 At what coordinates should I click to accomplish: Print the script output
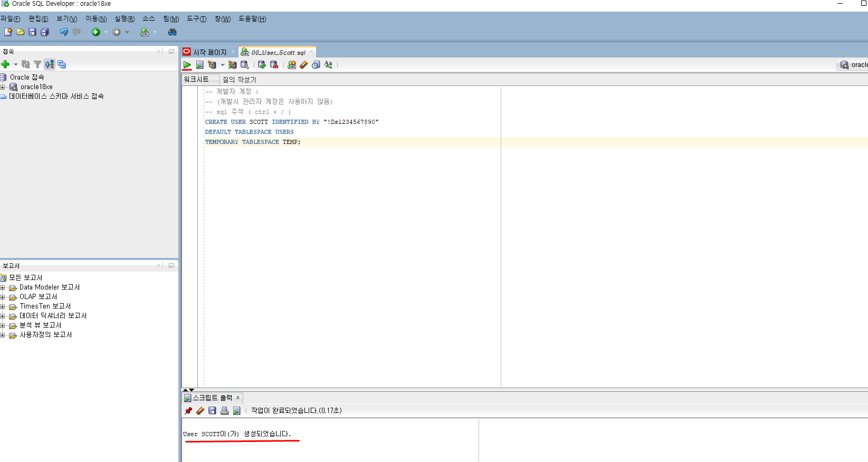(x=224, y=410)
